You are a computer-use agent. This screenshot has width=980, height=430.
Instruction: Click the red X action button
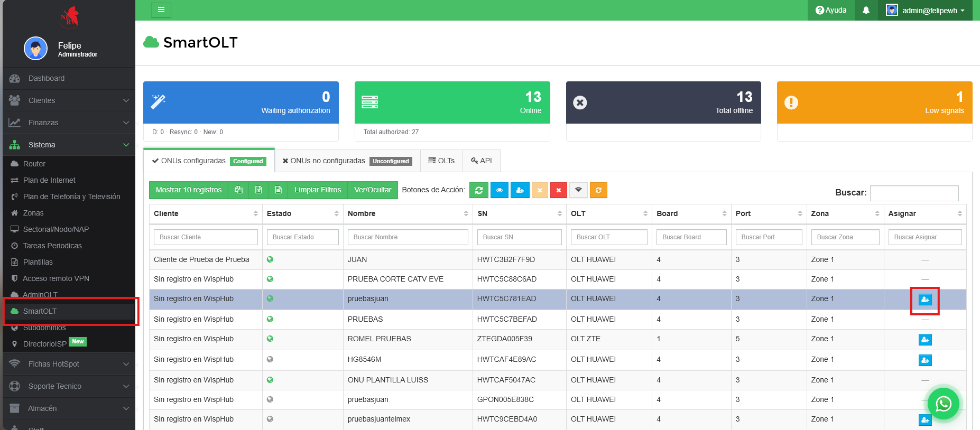click(x=559, y=190)
